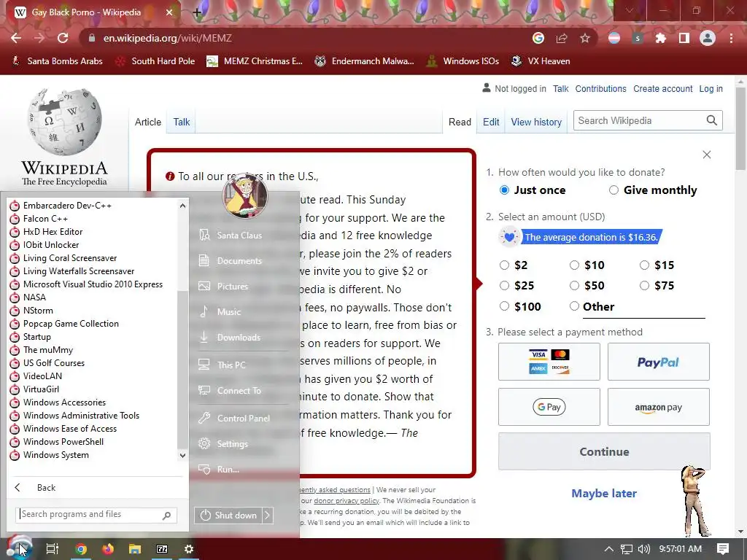Image resolution: width=747 pixels, height=560 pixels.
Task: Select the Give monthly option
Action: (x=614, y=190)
